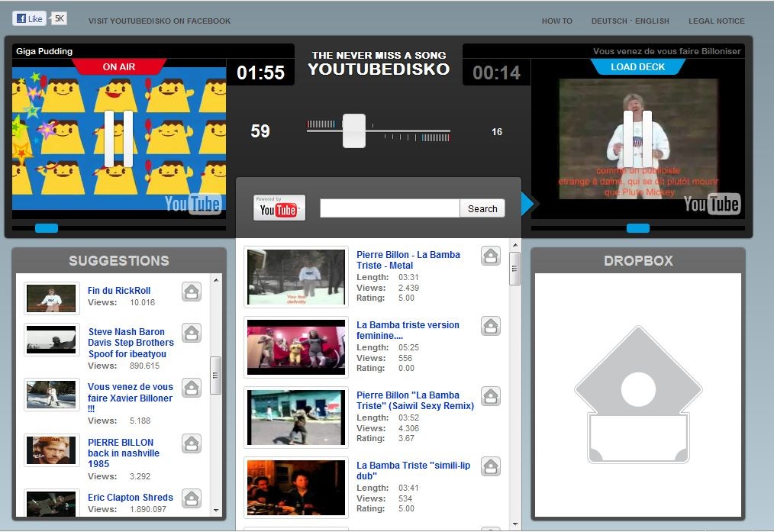The width and height of the screenshot is (774, 532).
Task: Focus the YouTube search input field
Action: 389,208
